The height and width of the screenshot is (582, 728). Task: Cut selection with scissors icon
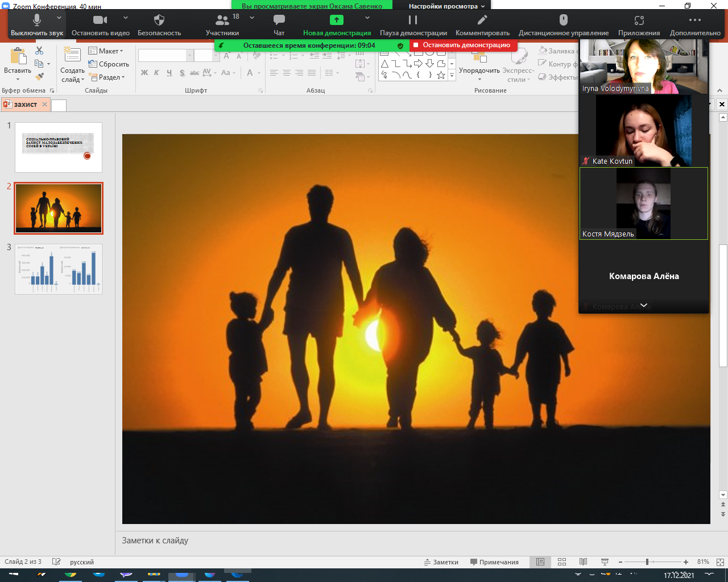tap(39, 51)
